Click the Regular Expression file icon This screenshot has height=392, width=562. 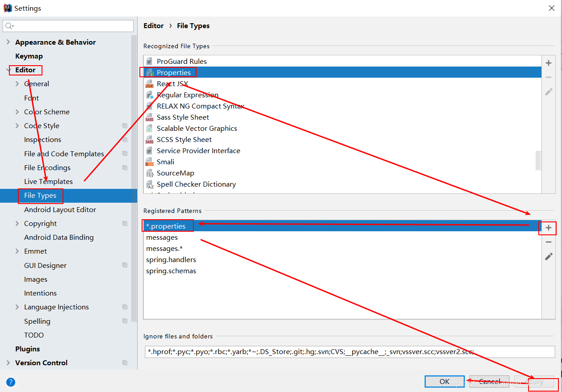pyautogui.click(x=150, y=95)
